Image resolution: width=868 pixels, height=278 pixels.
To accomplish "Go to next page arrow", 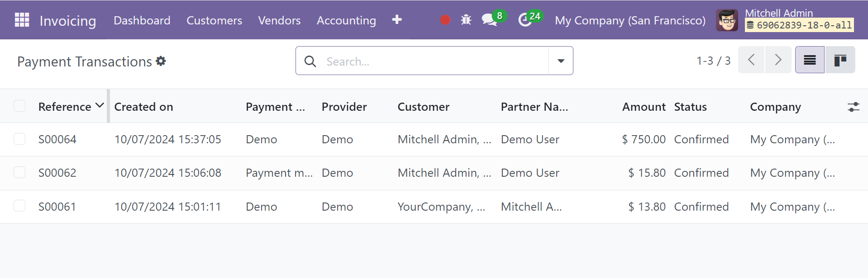I will 778,60.
